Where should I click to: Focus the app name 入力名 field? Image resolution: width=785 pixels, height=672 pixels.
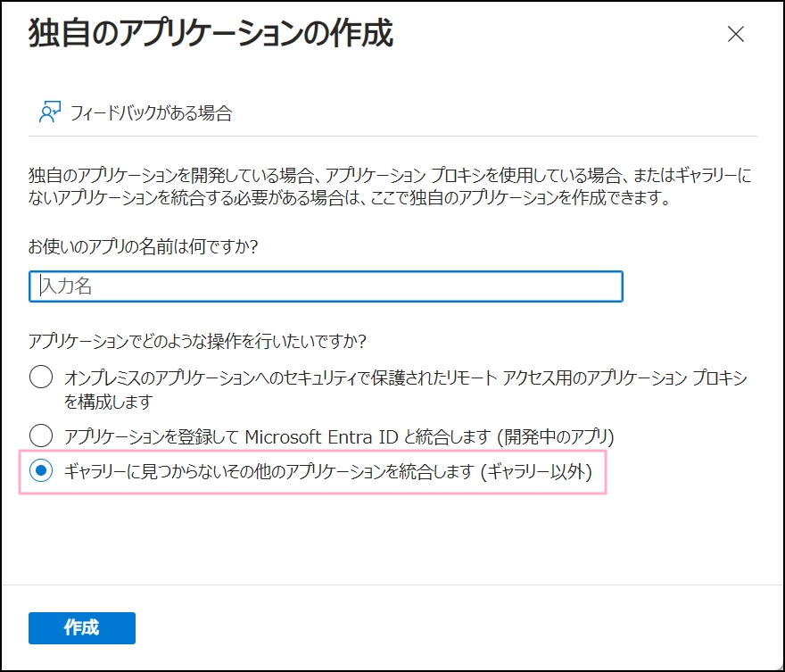click(x=326, y=286)
